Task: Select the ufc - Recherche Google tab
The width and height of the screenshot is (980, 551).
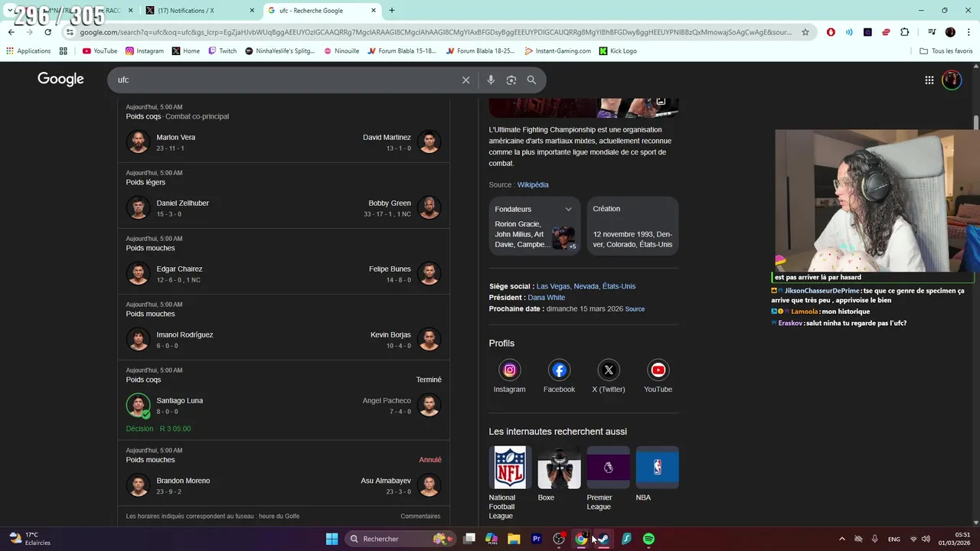Action: tap(322, 11)
